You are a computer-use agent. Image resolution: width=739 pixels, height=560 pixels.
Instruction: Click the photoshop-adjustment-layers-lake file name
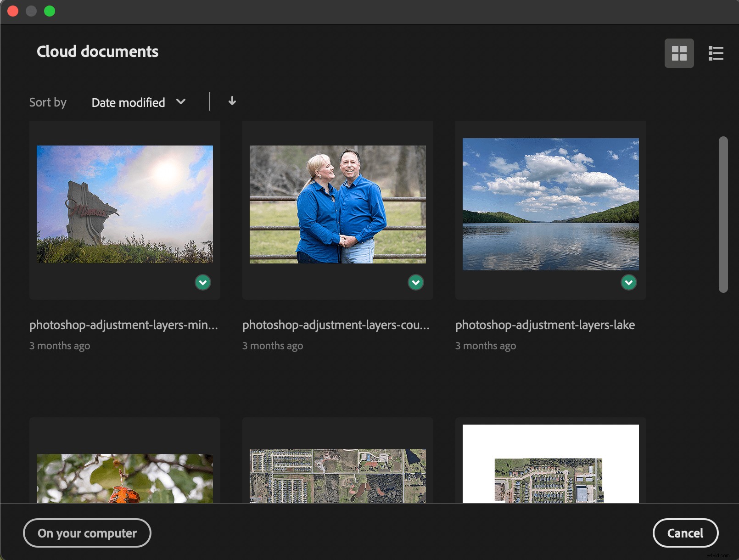point(545,325)
